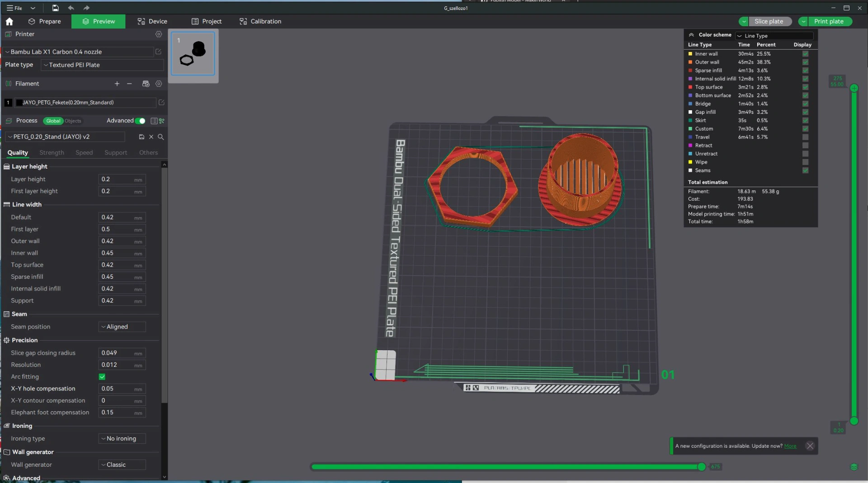Open the Seam position dropdown
This screenshot has height=483, width=868.
point(122,327)
